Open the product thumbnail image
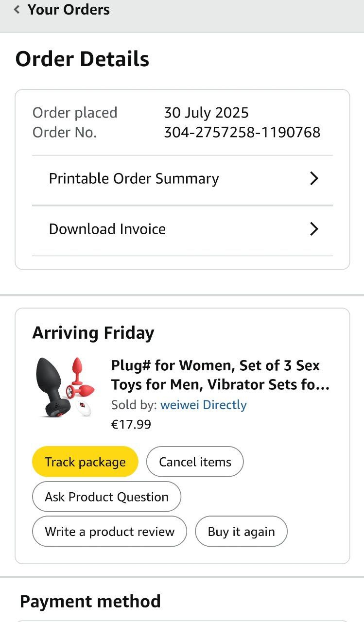The height and width of the screenshot is (622, 364). 66,387
